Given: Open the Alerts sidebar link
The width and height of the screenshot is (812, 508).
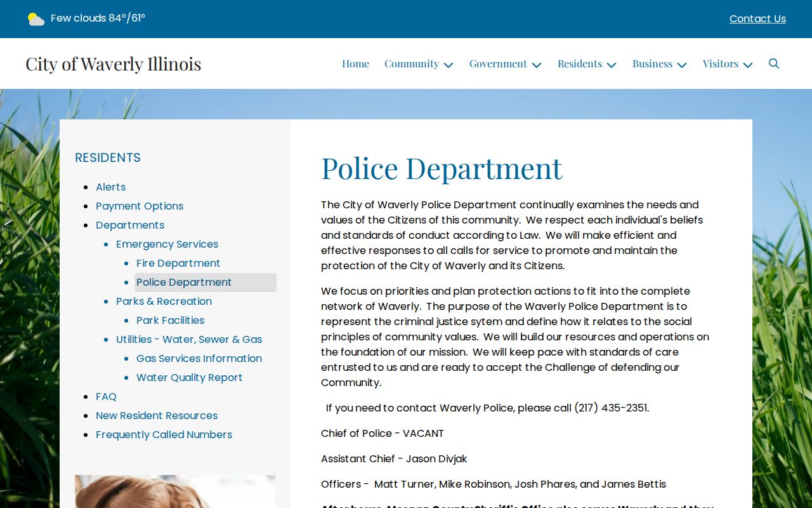Looking at the screenshot, I should (x=111, y=187).
